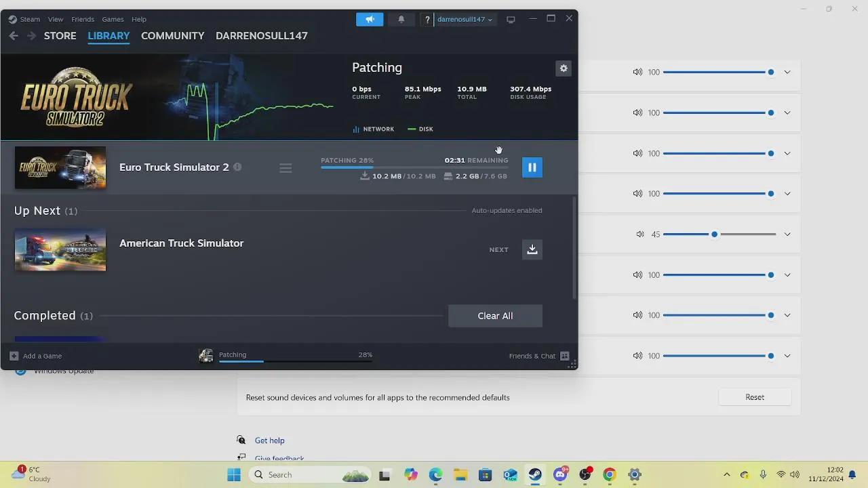Open the manage menu beside Euro Truck Simulator 2
The width and height of the screenshot is (868, 488).
point(285,167)
